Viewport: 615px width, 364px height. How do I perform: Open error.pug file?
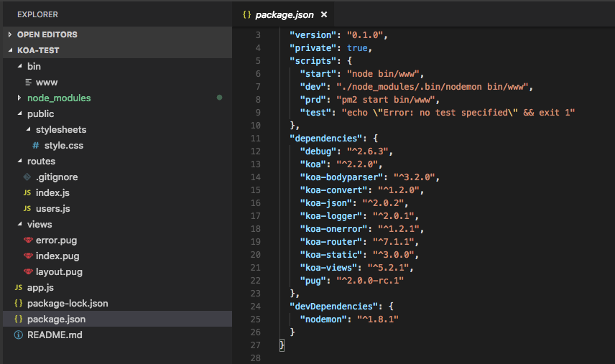click(57, 241)
